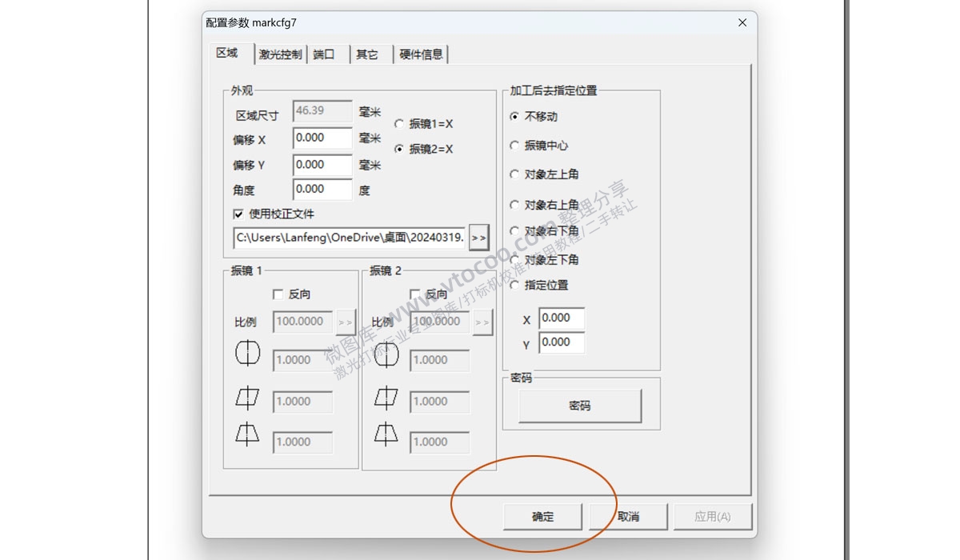Click the parallelogram distortion icon in 振镜 1
The image size is (960, 560).
point(246,398)
